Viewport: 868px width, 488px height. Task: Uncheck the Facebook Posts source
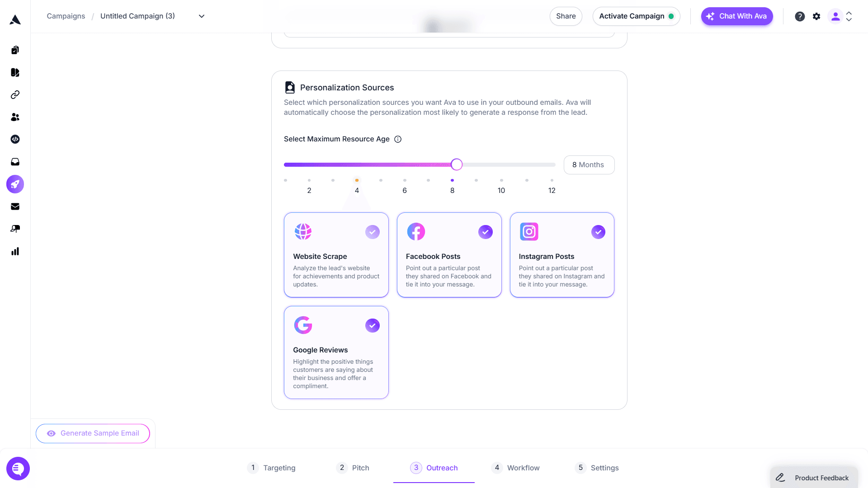click(486, 232)
